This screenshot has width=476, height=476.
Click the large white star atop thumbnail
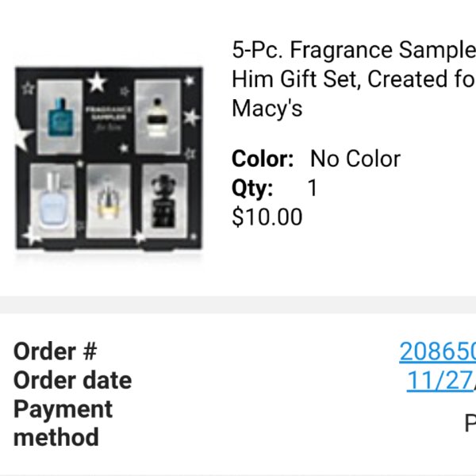(x=97, y=82)
